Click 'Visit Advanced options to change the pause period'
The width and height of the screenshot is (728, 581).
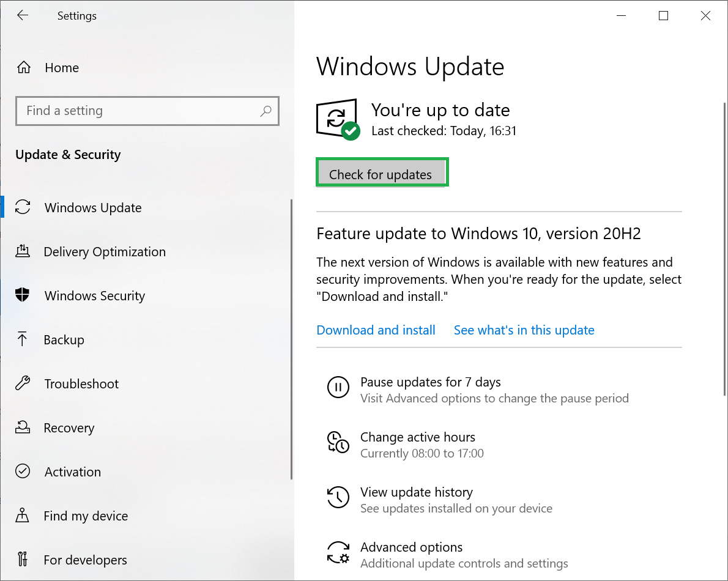(x=494, y=398)
